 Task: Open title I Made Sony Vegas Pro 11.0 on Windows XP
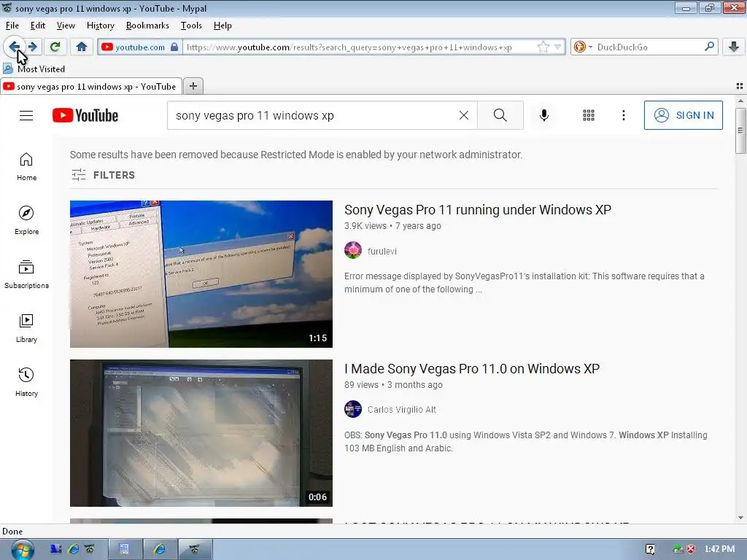472,368
